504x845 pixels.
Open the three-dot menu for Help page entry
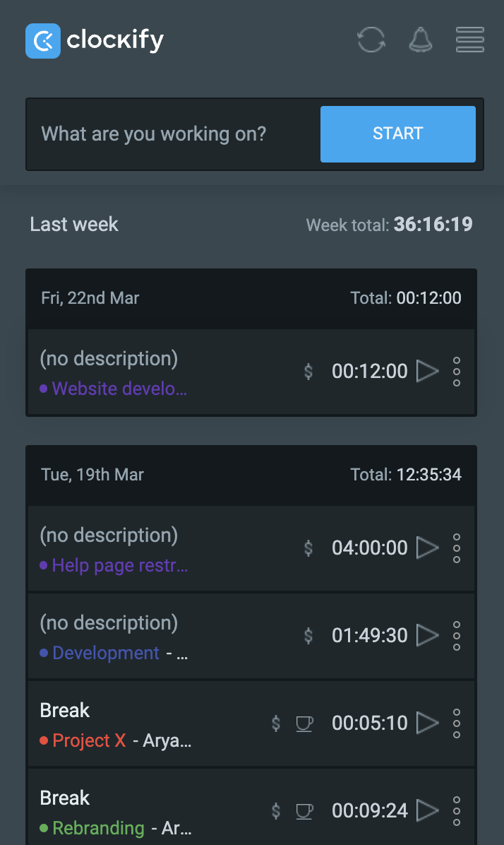457,548
